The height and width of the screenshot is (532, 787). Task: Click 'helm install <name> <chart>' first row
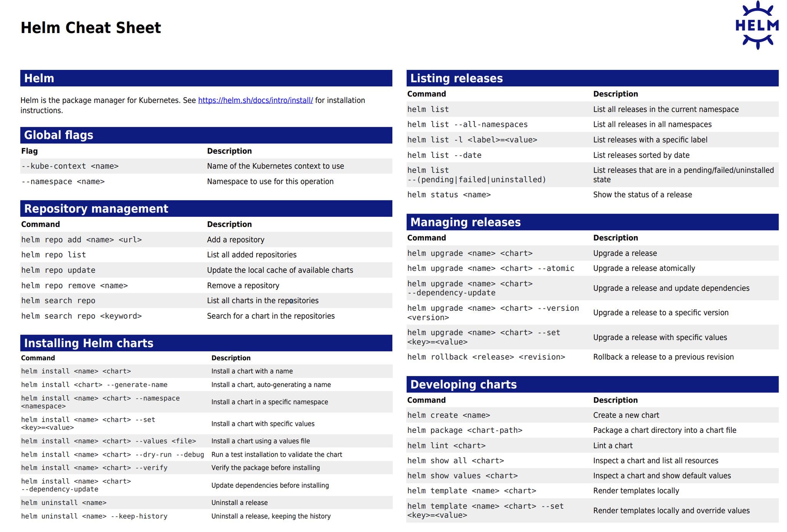76,371
